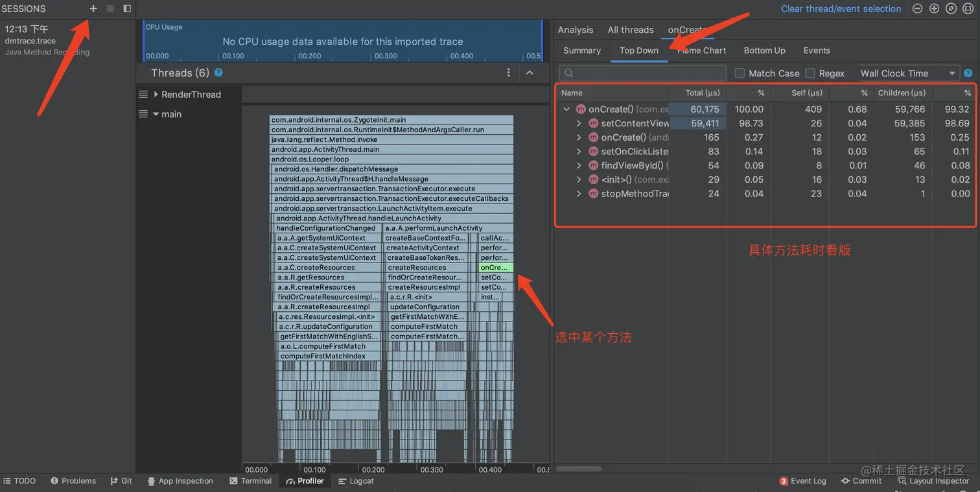Click the Threads (6) heading
Image resolution: width=980 pixels, height=492 pixels.
(x=180, y=73)
